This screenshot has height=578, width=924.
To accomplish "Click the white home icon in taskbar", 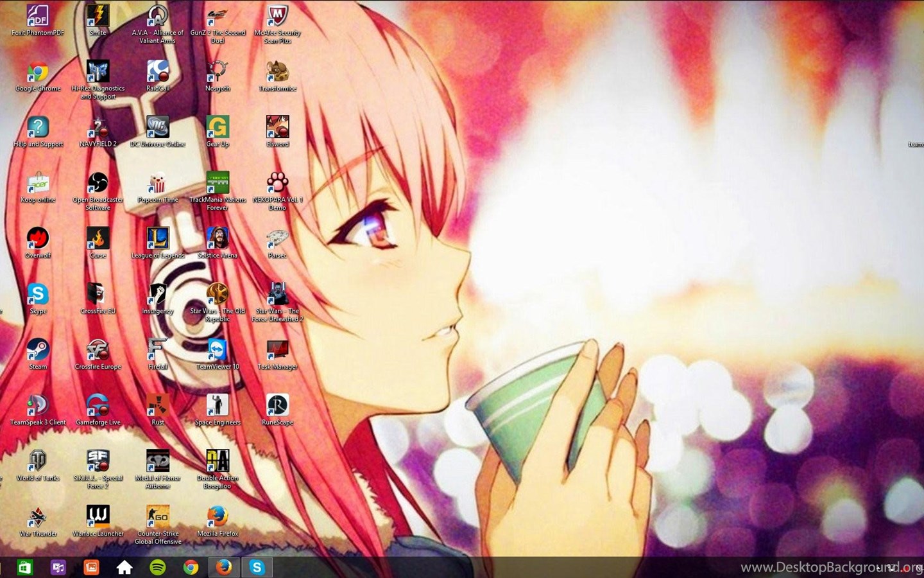I will coord(124,567).
